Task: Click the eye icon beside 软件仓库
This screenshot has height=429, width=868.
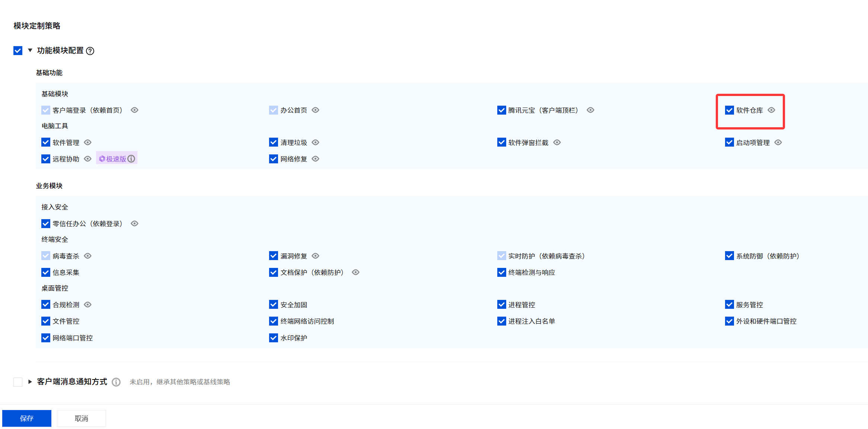Action: click(771, 110)
